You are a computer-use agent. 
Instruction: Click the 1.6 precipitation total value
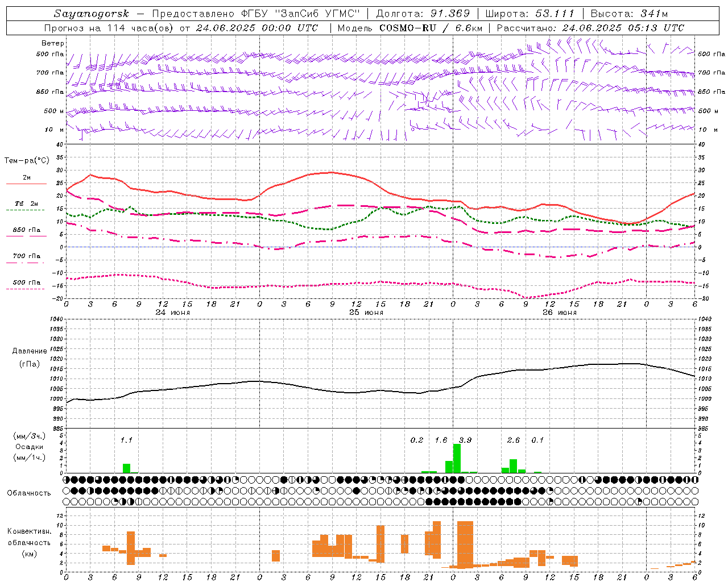click(x=441, y=440)
